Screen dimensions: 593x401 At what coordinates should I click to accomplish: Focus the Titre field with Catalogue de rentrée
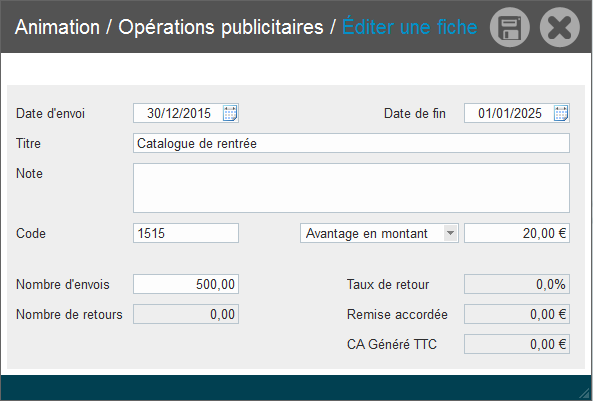point(351,143)
